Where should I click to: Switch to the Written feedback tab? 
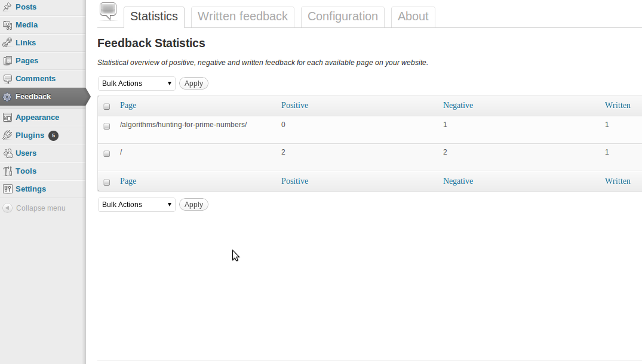[x=243, y=17]
